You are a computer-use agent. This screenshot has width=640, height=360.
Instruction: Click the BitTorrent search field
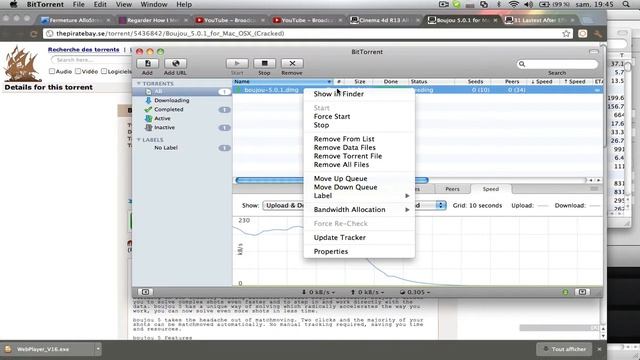pyautogui.click(x=557, y=64)
